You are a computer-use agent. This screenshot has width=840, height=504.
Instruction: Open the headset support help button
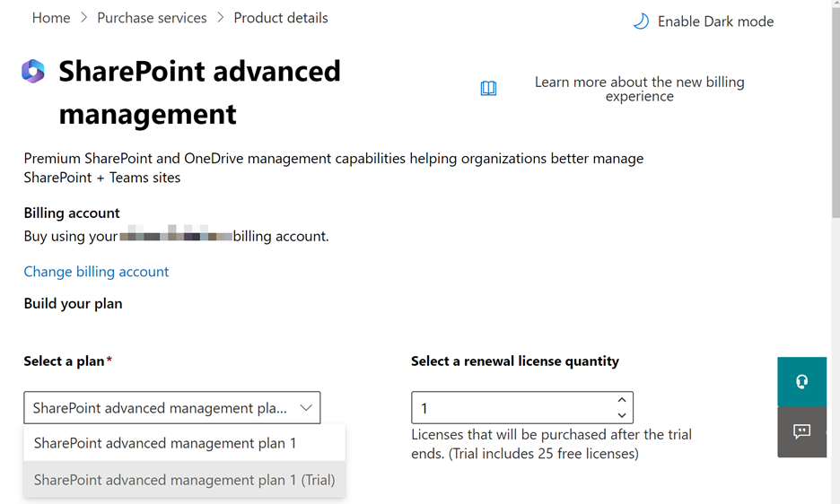[802, 381]
